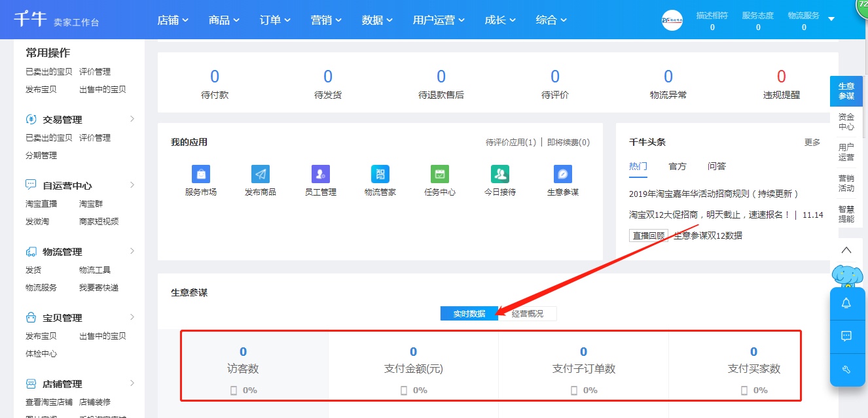
Task: Select 营销活动 in right side nav
Action: (846, 183)
